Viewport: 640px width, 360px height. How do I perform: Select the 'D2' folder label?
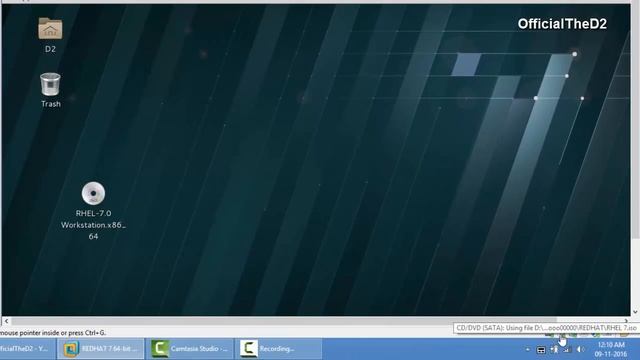point(50,49)
